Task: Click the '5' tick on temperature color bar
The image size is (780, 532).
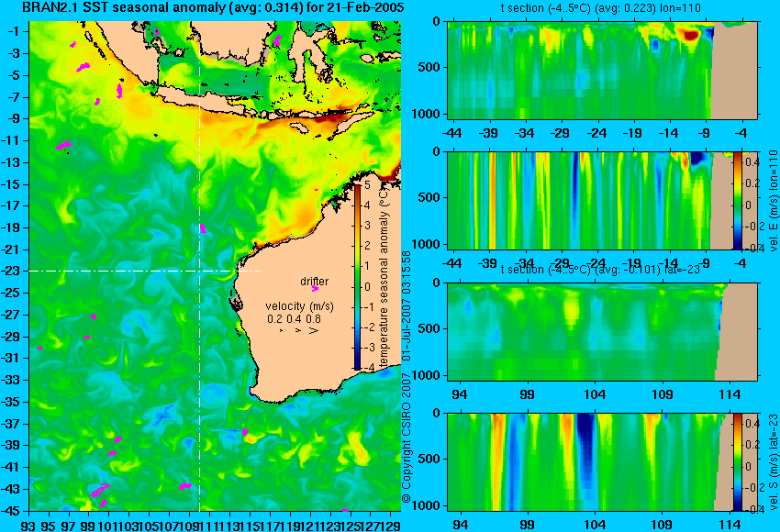Action: point(367,185)
